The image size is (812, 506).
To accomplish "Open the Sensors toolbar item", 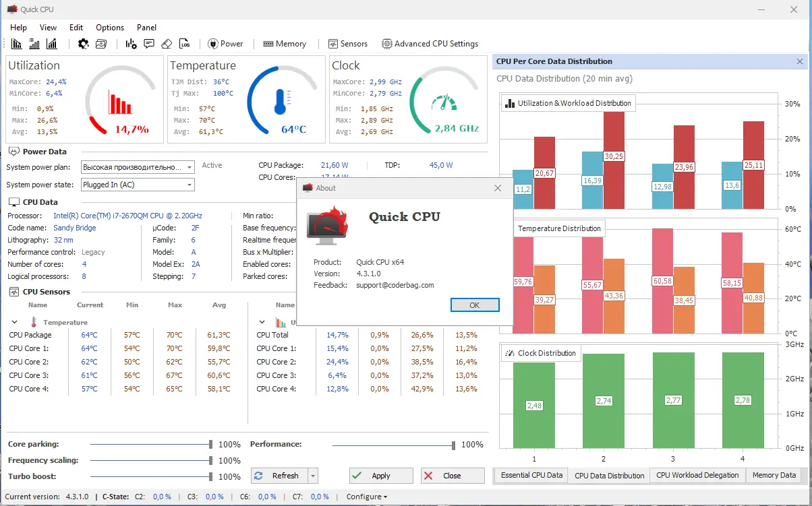I will click(x=348, y=44).
